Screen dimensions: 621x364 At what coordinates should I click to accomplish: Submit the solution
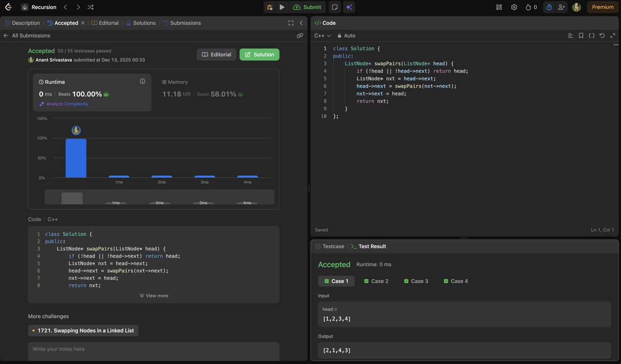pos(307,7)
